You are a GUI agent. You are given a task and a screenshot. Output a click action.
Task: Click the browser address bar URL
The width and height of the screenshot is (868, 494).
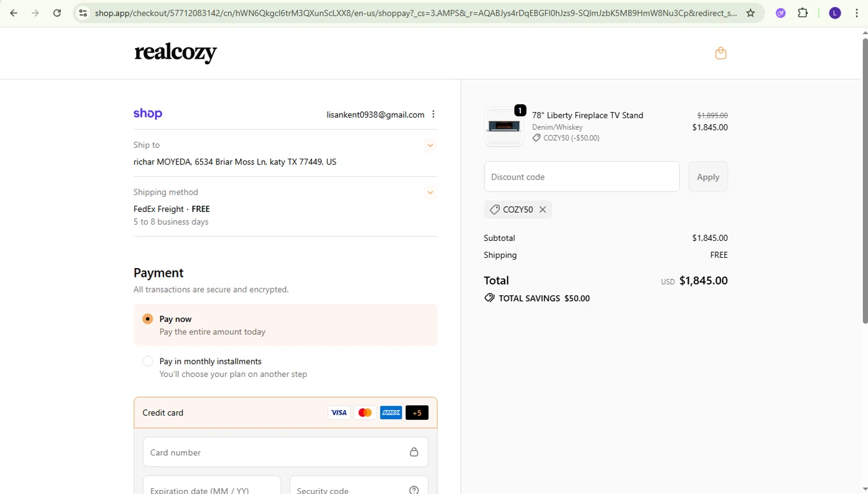415,13
